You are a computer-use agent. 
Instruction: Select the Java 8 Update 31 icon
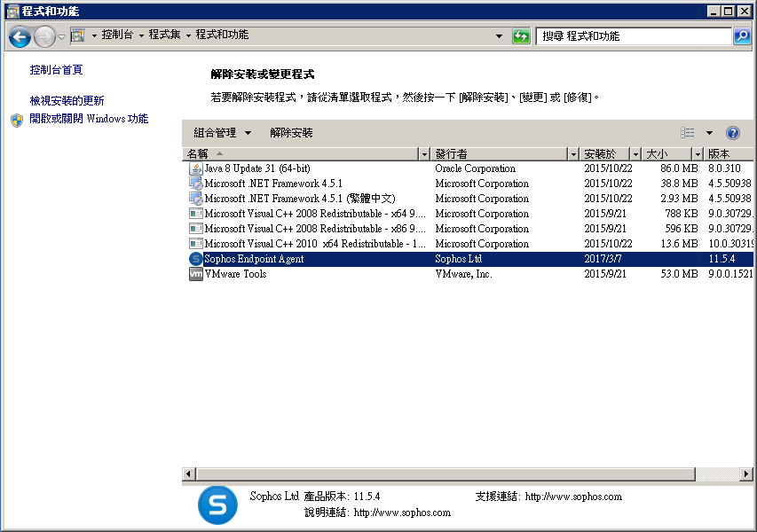196,168
